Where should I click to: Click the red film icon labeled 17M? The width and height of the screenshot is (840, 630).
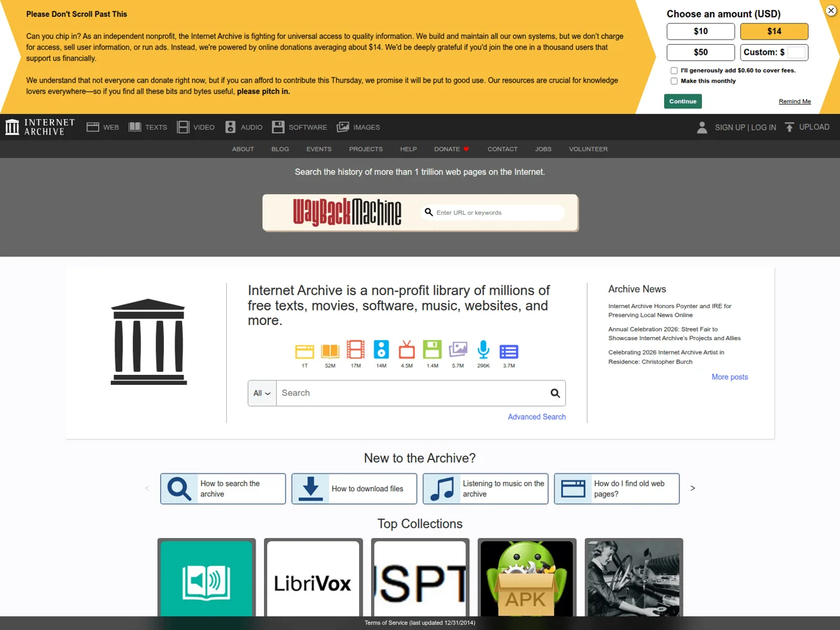click(355, 350)
